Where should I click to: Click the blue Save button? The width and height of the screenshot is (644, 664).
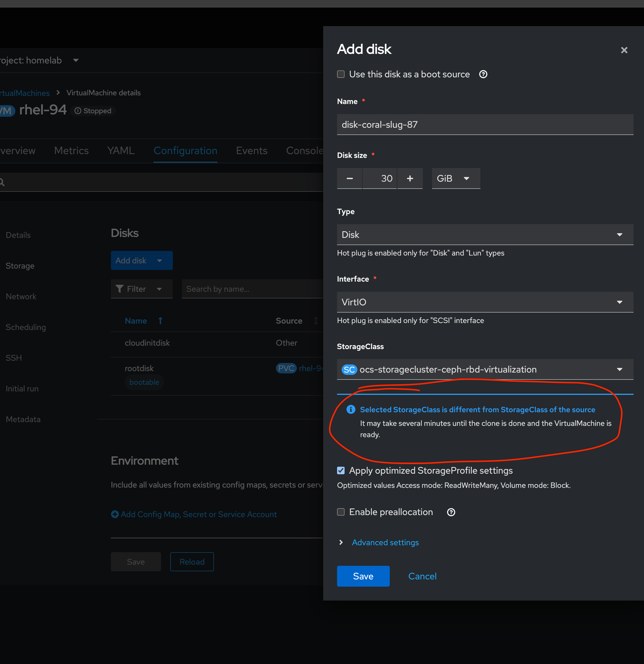[x=363, y=576]
